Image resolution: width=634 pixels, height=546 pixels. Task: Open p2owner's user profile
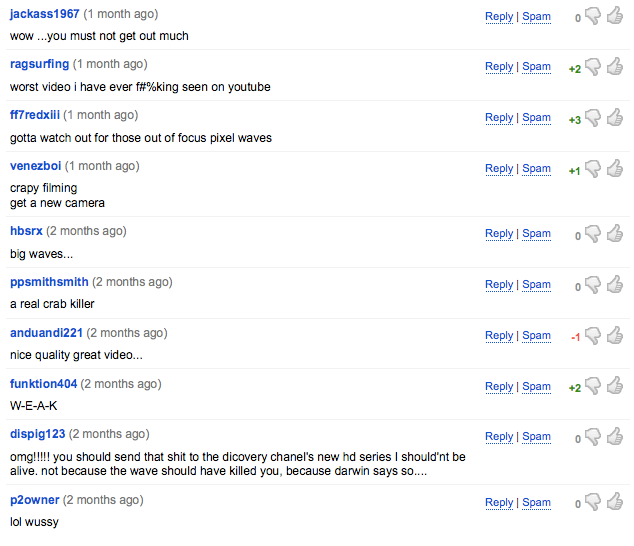click(35, 500)
